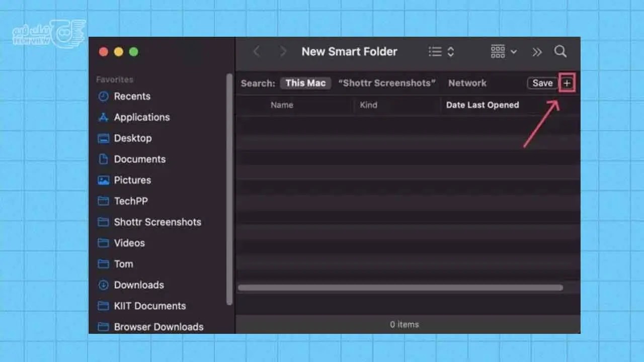Image resolution: width=644 pixels, height=362 pixels.
Task: Open Browser Downloads label in sidebar
Action: (159, 327)
